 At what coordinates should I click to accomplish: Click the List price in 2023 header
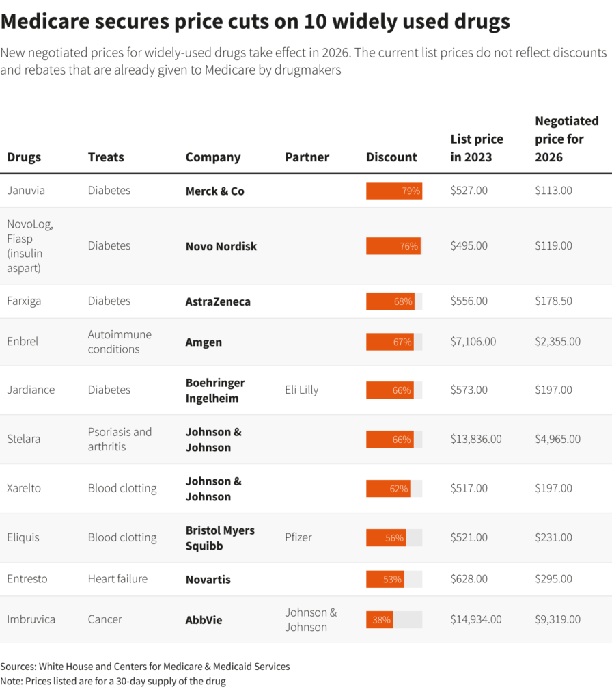(x=476, y=148)
